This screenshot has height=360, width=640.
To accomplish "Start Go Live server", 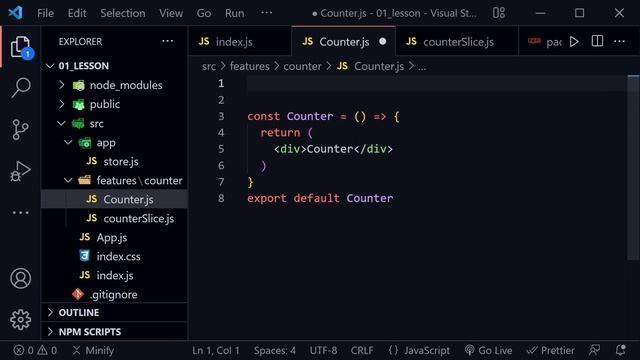I will click(x=489, y=350).
